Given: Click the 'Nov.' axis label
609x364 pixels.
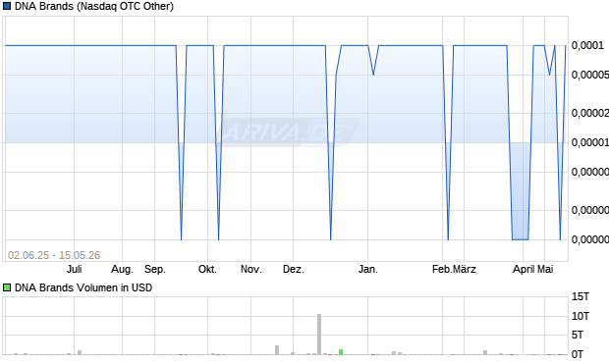Looking at the screenshot, I should click(250, 269).
